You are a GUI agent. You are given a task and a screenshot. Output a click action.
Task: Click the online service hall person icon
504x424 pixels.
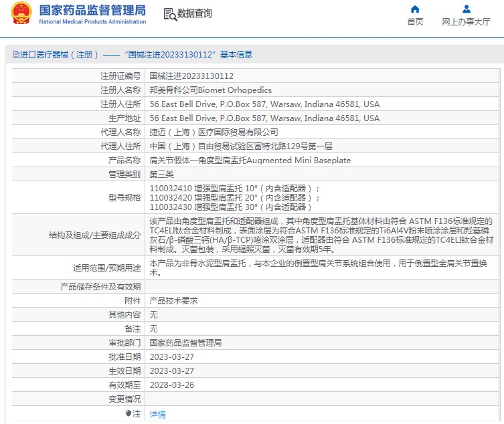click(466, 9)
